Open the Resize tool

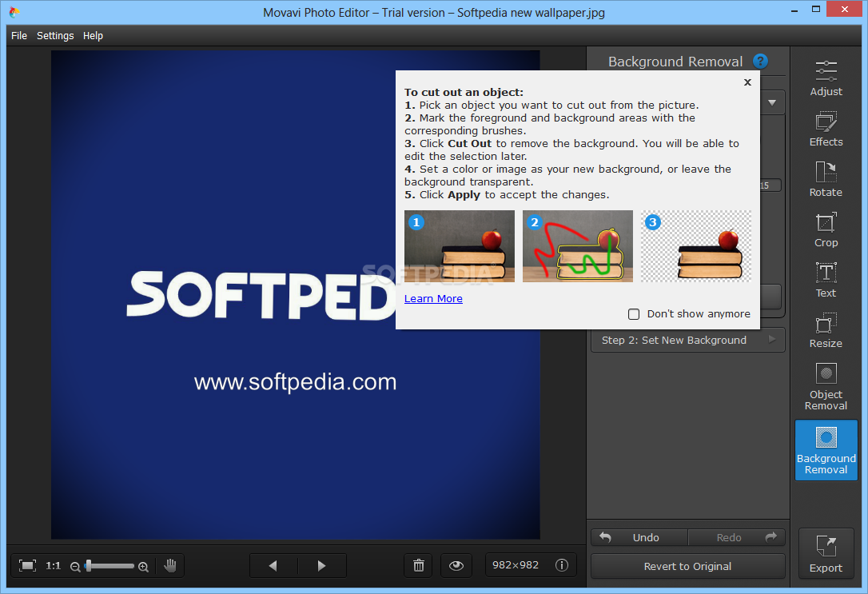pyautogui.click(x=826, y=330)
